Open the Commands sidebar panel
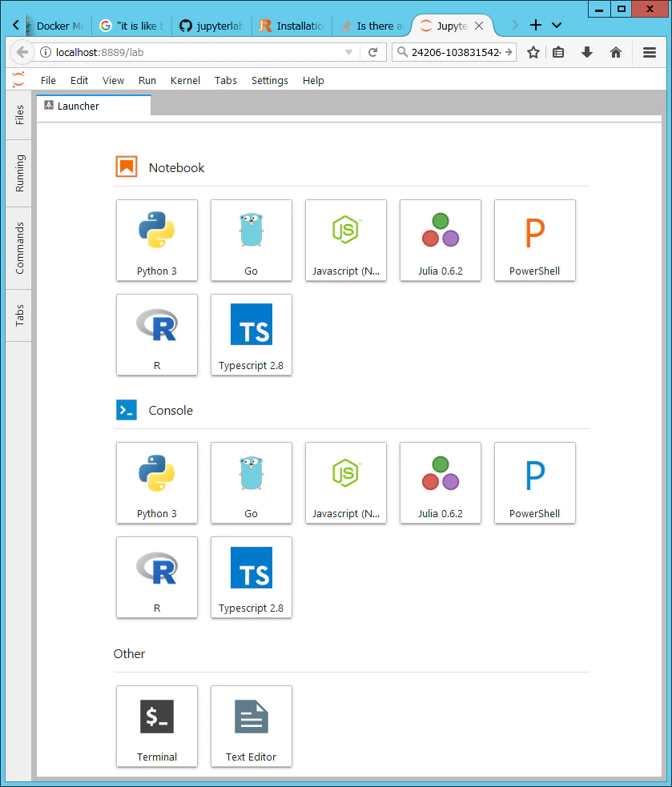Viewport: 672px width, 787px height. pos(19,248)
